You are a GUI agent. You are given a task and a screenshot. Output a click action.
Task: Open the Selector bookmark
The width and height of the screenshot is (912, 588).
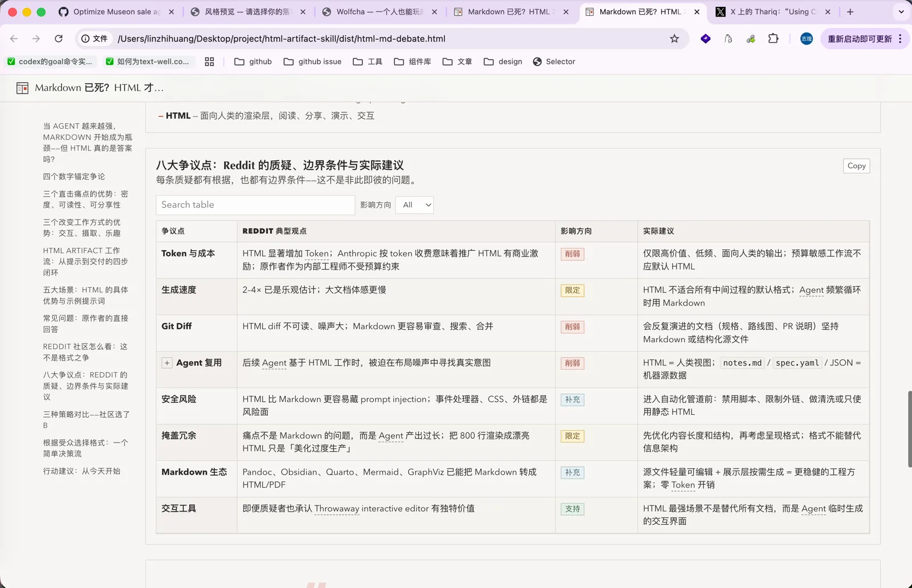click(x=554, y=62)
